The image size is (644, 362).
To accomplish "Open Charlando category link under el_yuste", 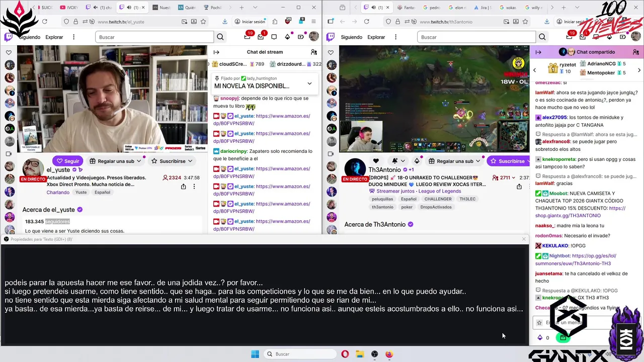I will tap(58, 192).
